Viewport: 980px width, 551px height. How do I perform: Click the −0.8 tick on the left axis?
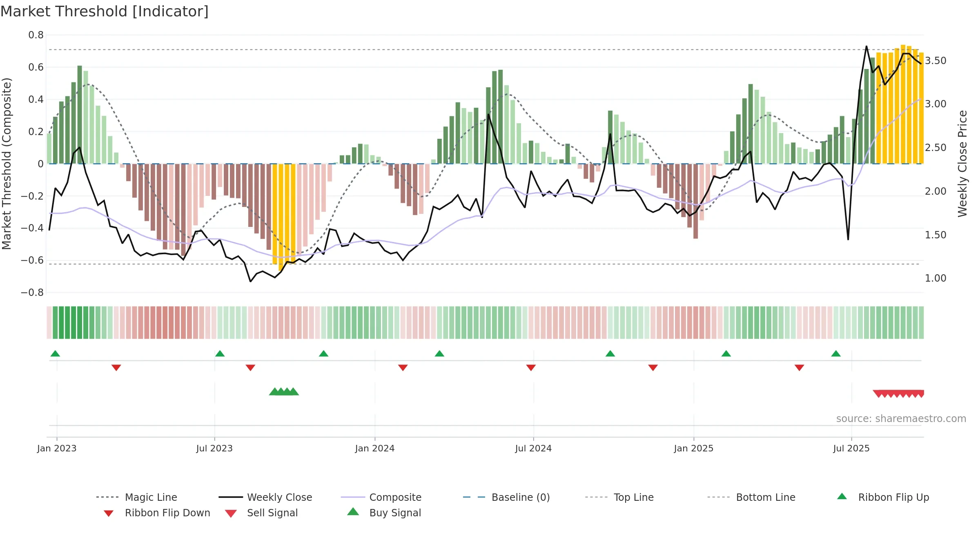32,293
